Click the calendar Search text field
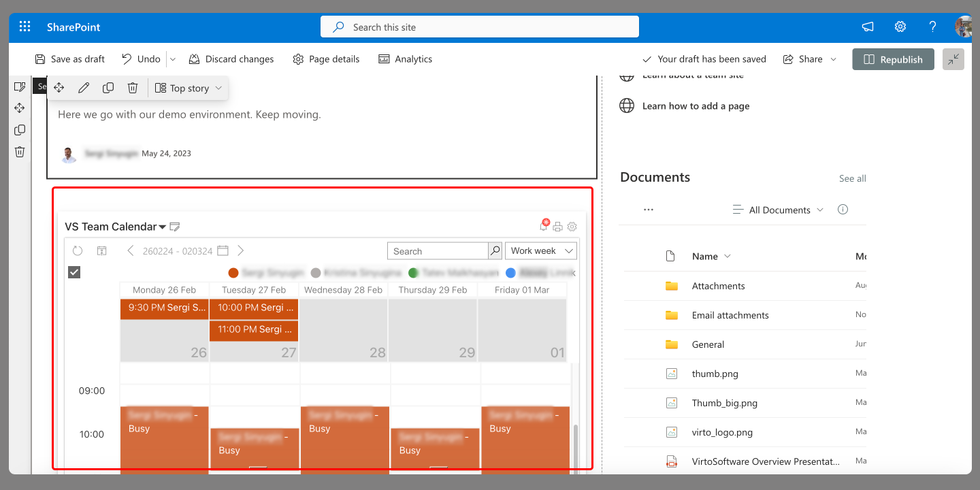This screenshot has width=980, height=490. click(438, 251)
